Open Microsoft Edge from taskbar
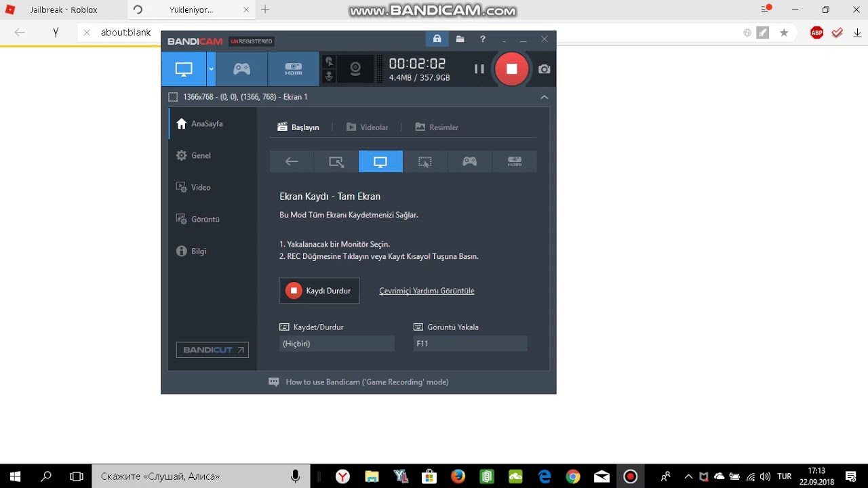This screenshot has width=868, height=488. (545, 476)
